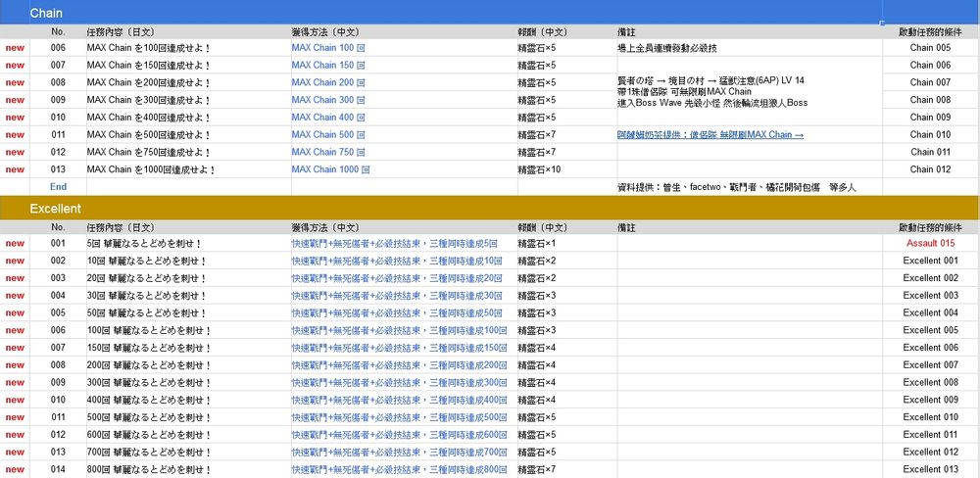The image size is (980, 478).
Task: Select the Chain 007 condition cell
Action: click(x=931, y=82)
